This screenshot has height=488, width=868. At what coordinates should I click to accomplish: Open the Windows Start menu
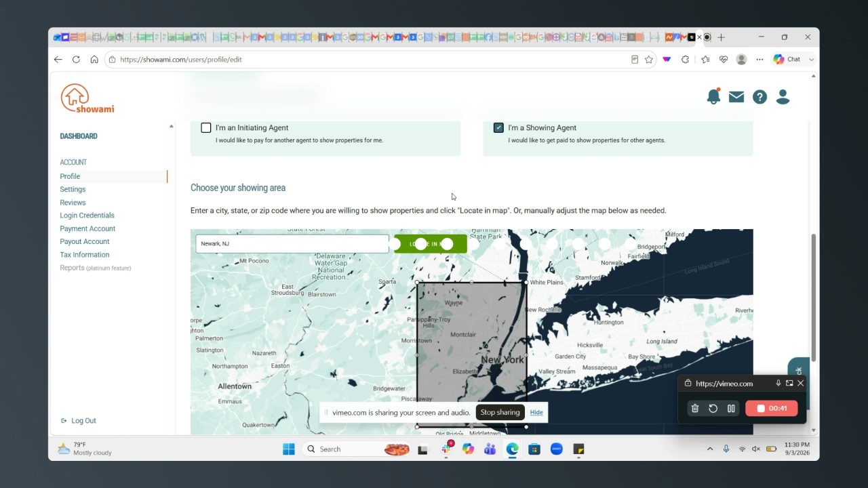pos(289,449)
